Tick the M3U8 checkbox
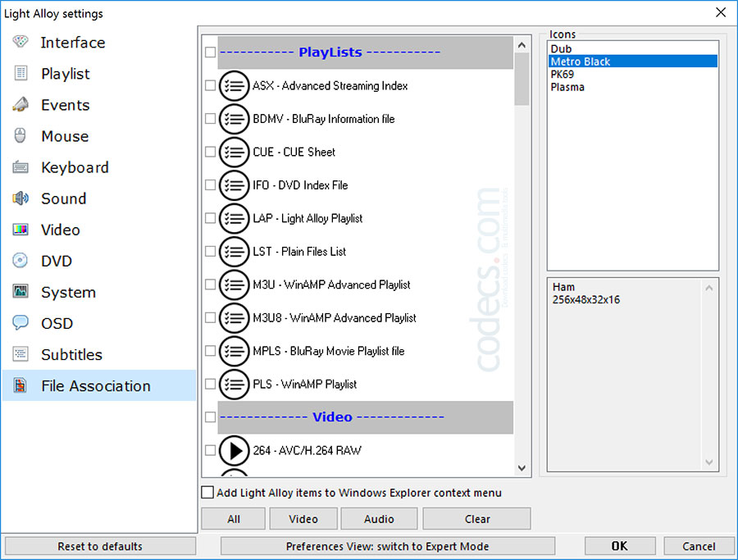Image resolution: width=738 pixels, height=560 pixels. (211, 317)
